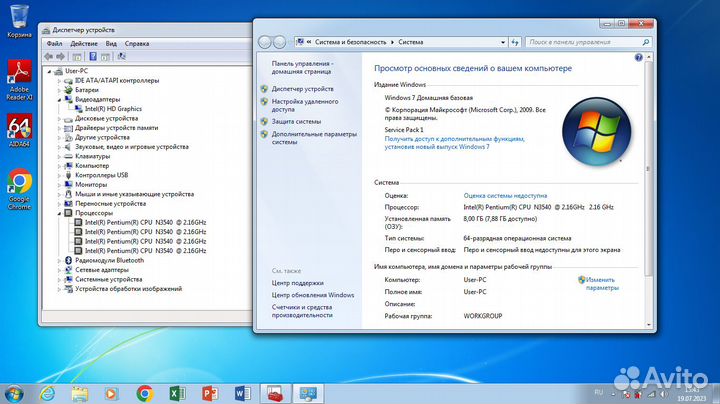Expand Радиомодули Bluetooth node

point(59,261)
